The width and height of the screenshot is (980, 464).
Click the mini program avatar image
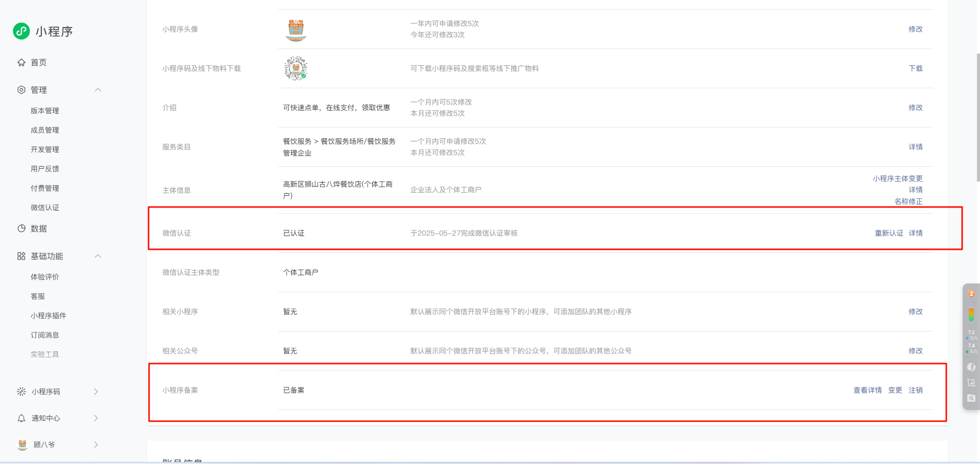pos(296,30)
